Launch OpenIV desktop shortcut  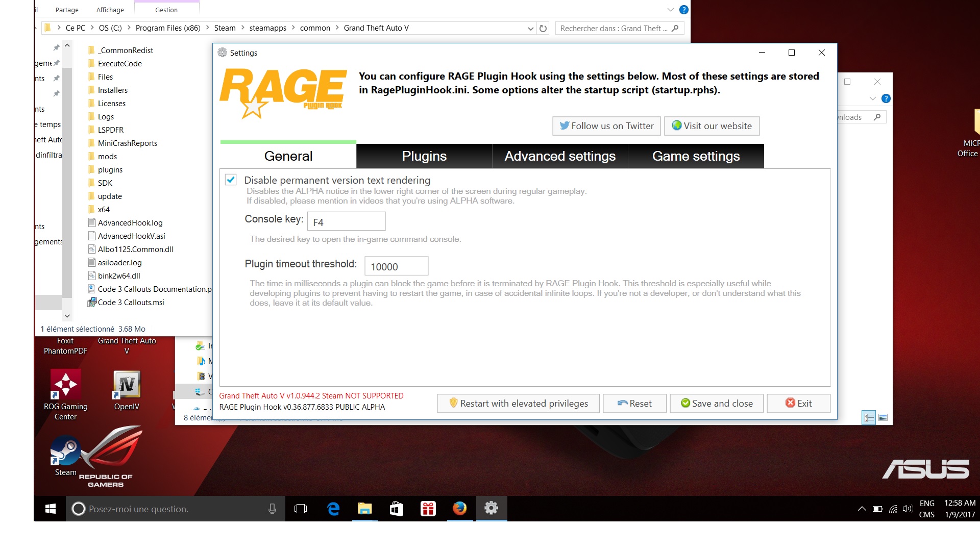(127, 384)
